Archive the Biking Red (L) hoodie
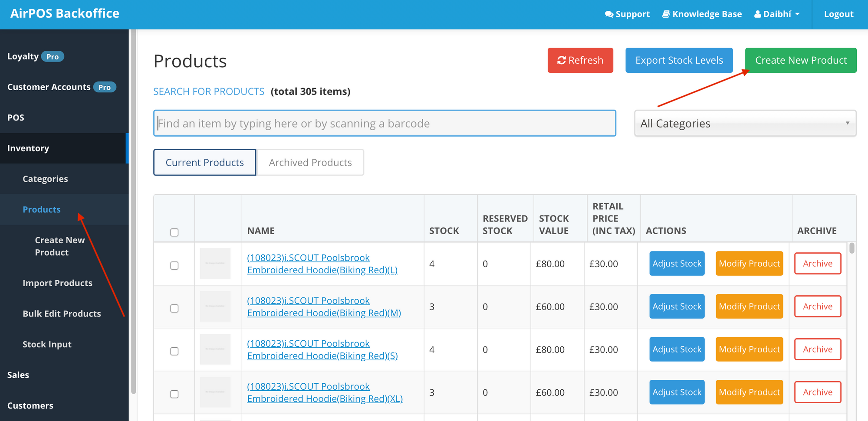Viewport: 868px width, 421px height. click(818, 264)
